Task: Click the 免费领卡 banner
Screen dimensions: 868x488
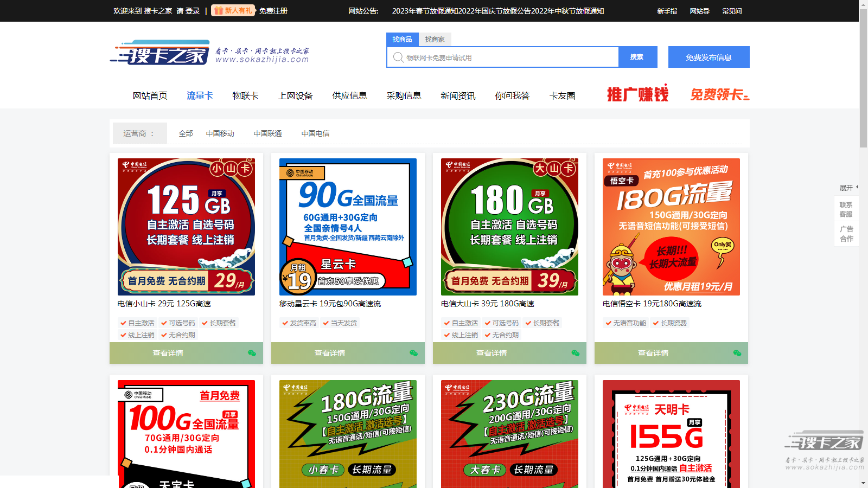Action: (719, 94)
